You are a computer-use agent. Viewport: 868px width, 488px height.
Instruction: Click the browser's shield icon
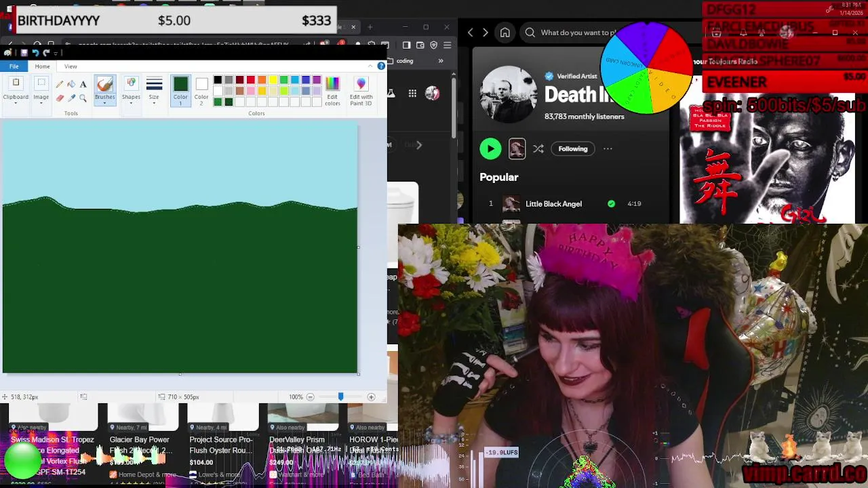(x=434, y=45)
